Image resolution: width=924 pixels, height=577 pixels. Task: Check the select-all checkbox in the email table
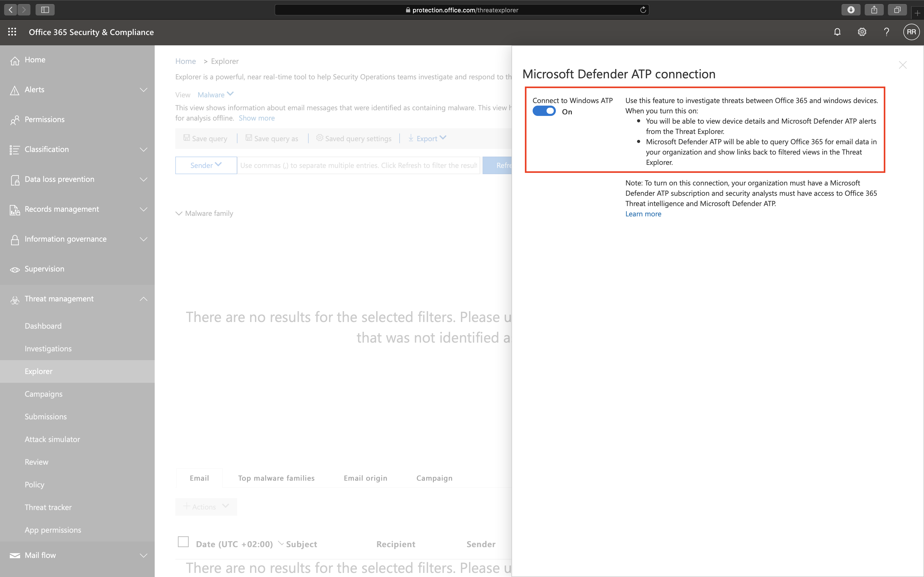click(x=183, y=541)
